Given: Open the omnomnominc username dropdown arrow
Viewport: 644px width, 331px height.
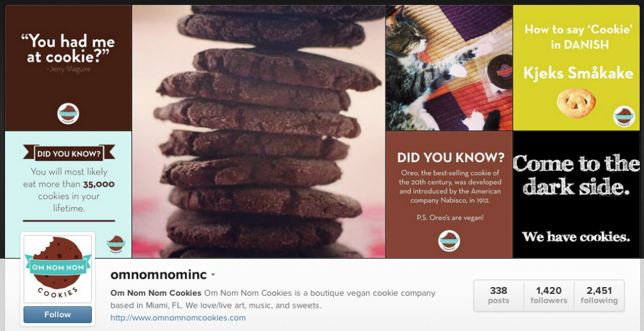Looking at the screenshot, I should [213, 275].
